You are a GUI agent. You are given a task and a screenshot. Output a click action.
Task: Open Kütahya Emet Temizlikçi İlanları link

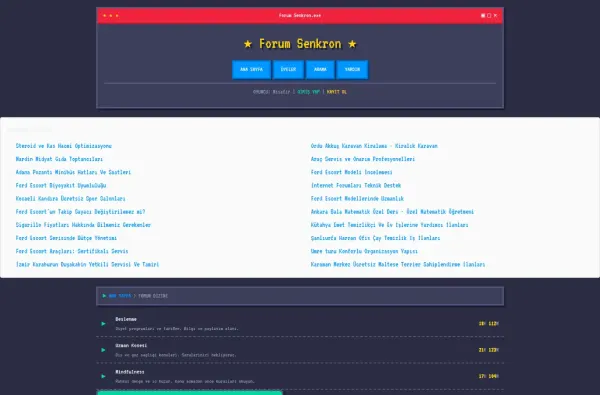click(390, 225)
